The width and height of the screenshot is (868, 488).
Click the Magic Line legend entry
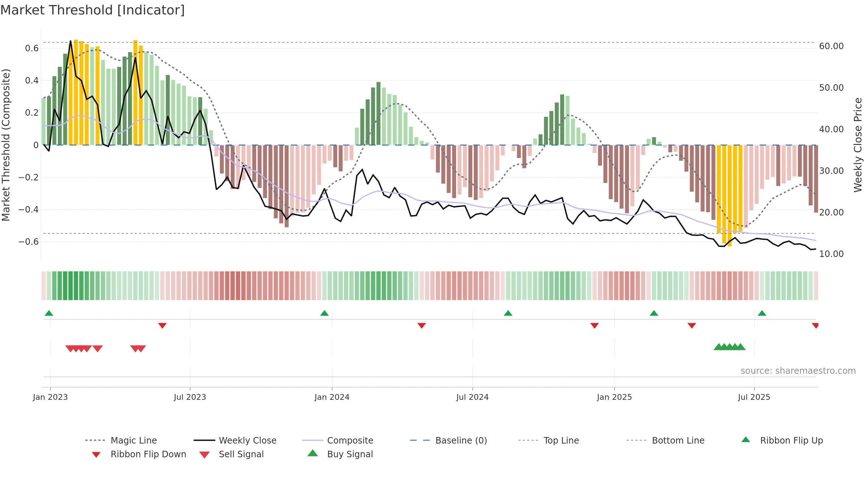(x=121, y=440)
